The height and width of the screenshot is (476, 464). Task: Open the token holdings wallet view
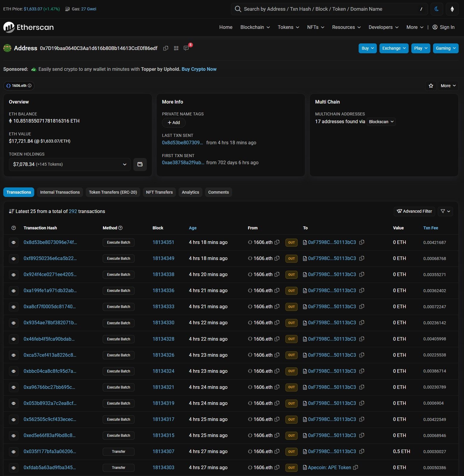[x=140, y=164]
